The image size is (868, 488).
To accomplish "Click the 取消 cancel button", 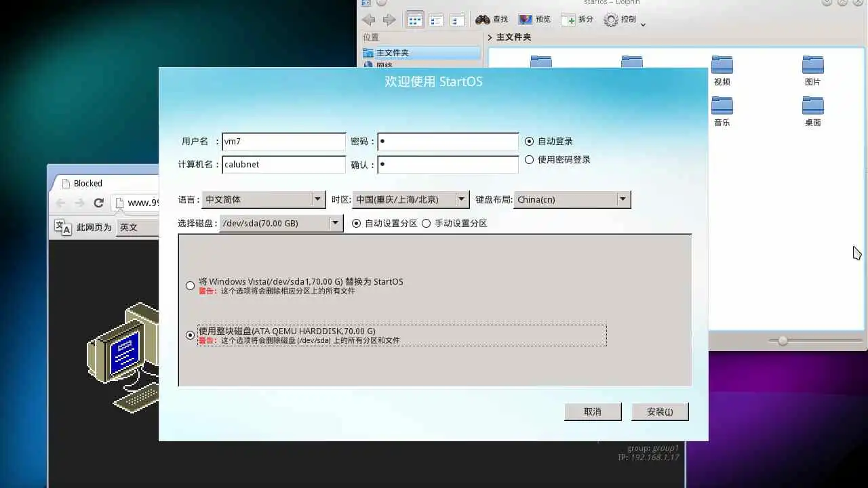I will (593, 411).
